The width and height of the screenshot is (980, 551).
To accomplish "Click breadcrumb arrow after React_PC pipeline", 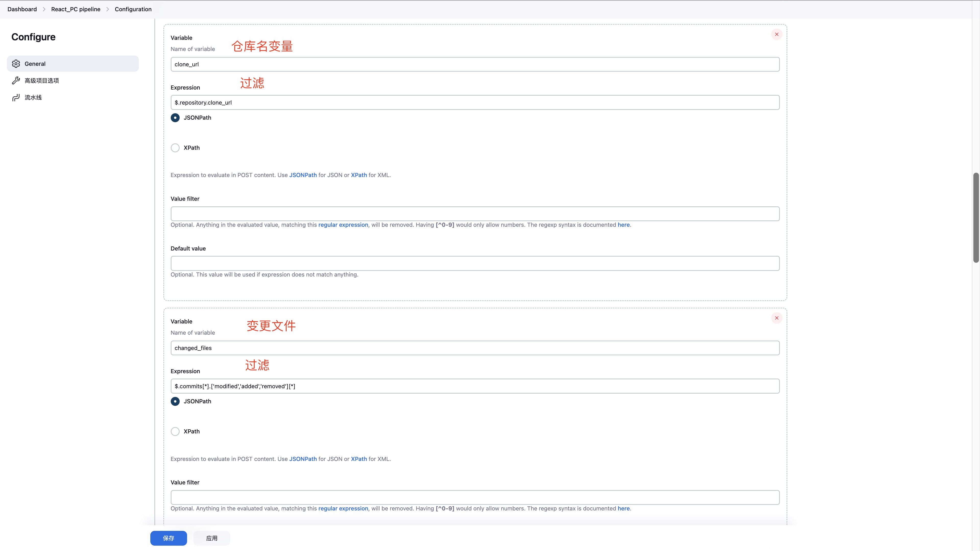I will tap(108, 9).
